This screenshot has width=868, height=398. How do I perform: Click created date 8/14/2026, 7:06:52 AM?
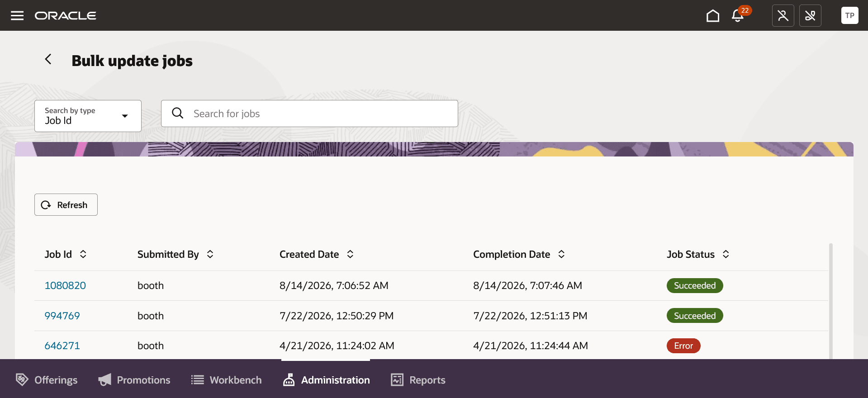pos(334,285)
